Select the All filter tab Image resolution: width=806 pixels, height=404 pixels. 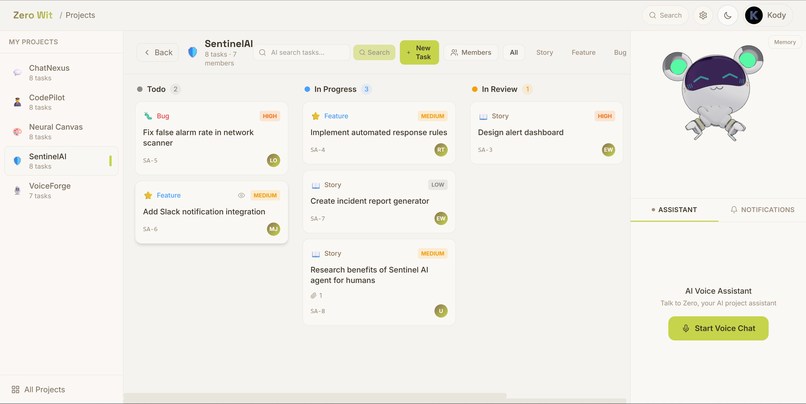(514, 52)
